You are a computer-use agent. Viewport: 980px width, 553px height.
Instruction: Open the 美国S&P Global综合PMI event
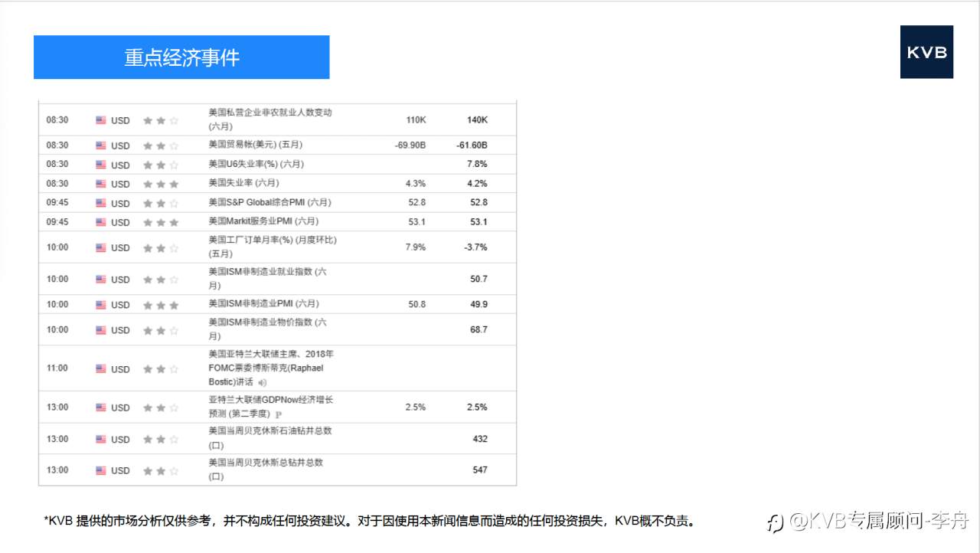click(x=269, y=202)
